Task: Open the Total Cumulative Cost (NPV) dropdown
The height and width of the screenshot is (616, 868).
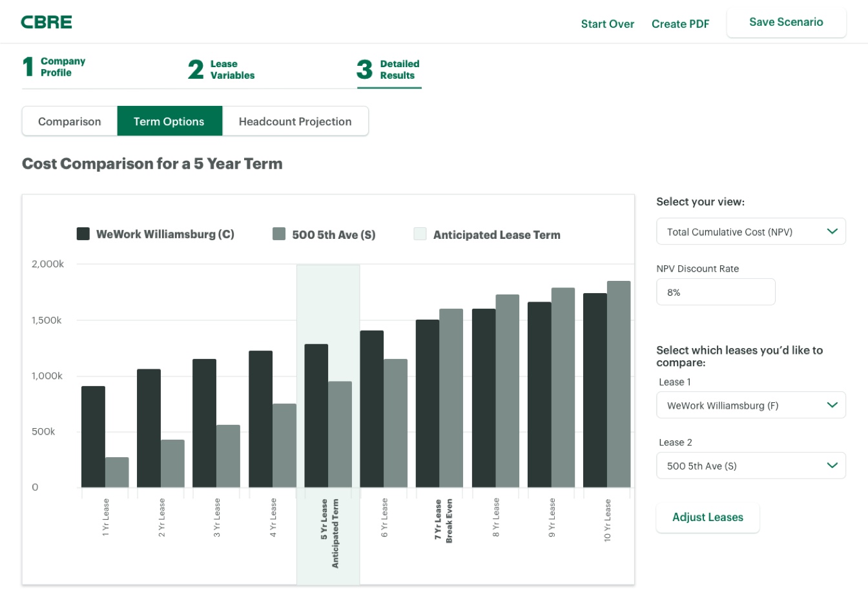Action: click(x=751, y=232)
